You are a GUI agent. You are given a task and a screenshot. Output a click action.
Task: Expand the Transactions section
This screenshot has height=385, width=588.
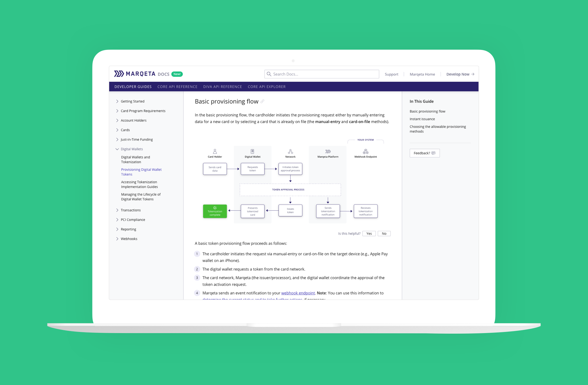(117, 210)
